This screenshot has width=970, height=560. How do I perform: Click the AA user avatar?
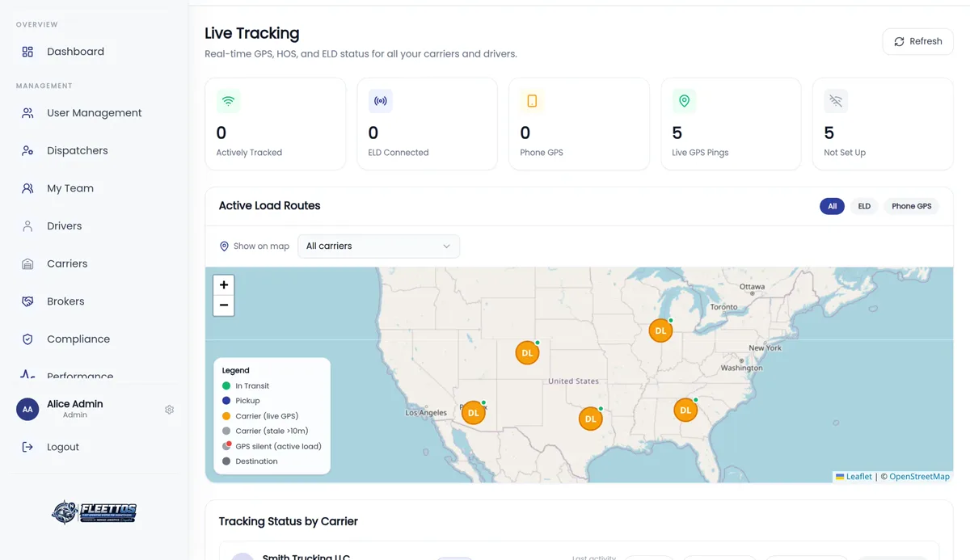click(x=27, y=409)
